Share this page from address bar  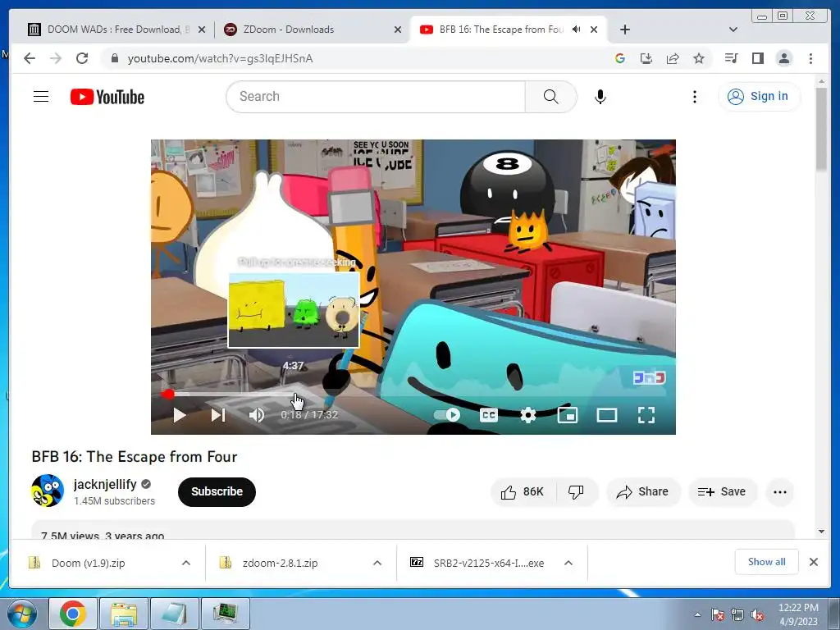673,58
